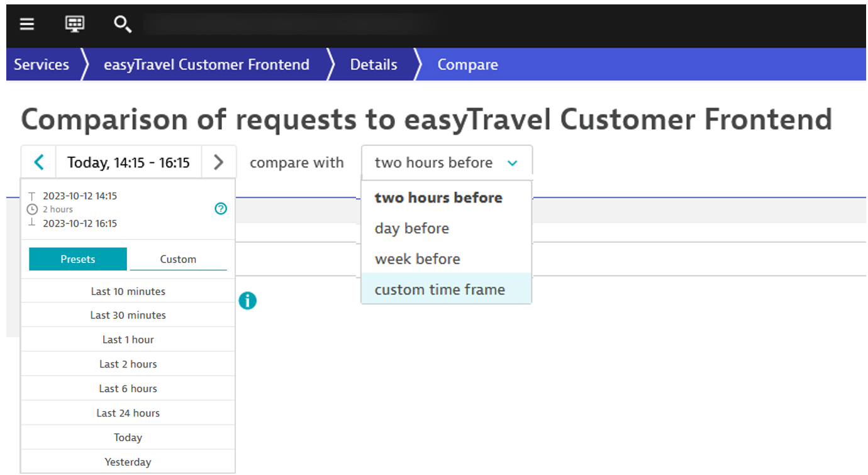Viewport: 868px width, 475px height.
Task: Click the end time 2023-10-12 16:15
Action: click(x=80, y=223)
